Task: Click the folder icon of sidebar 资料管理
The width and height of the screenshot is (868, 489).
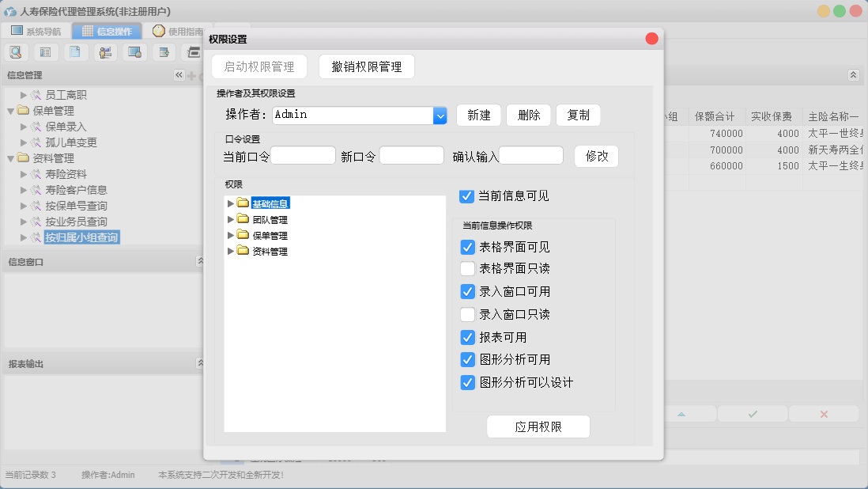Action: tap(23, 157)
